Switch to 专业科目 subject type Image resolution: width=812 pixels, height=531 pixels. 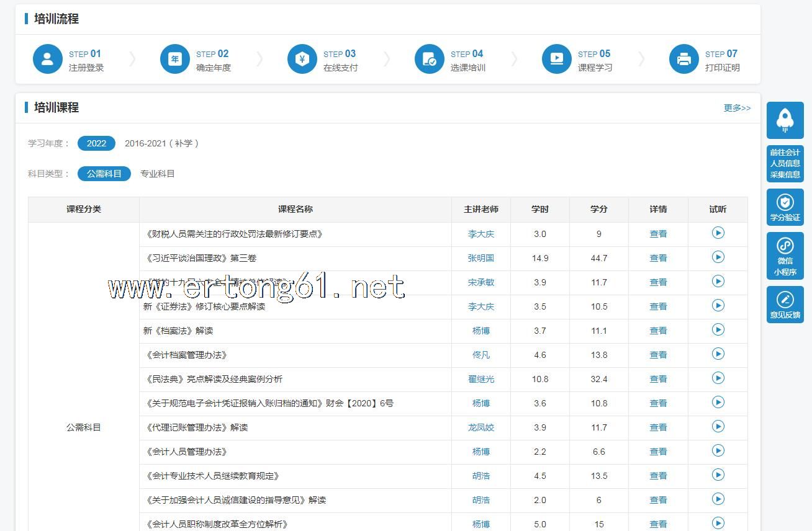[158, 174]
